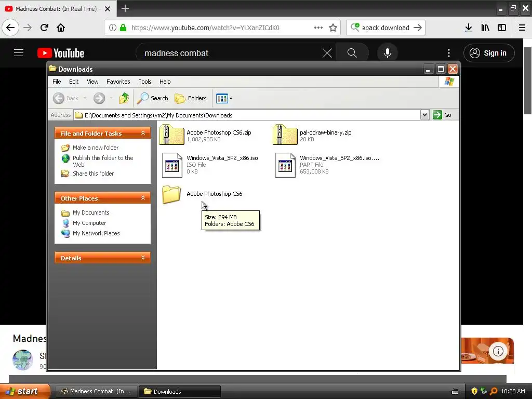Viewport: 532px width, 399px height.
Task: Open the Views mode dropdown
Action: [224, 98]
